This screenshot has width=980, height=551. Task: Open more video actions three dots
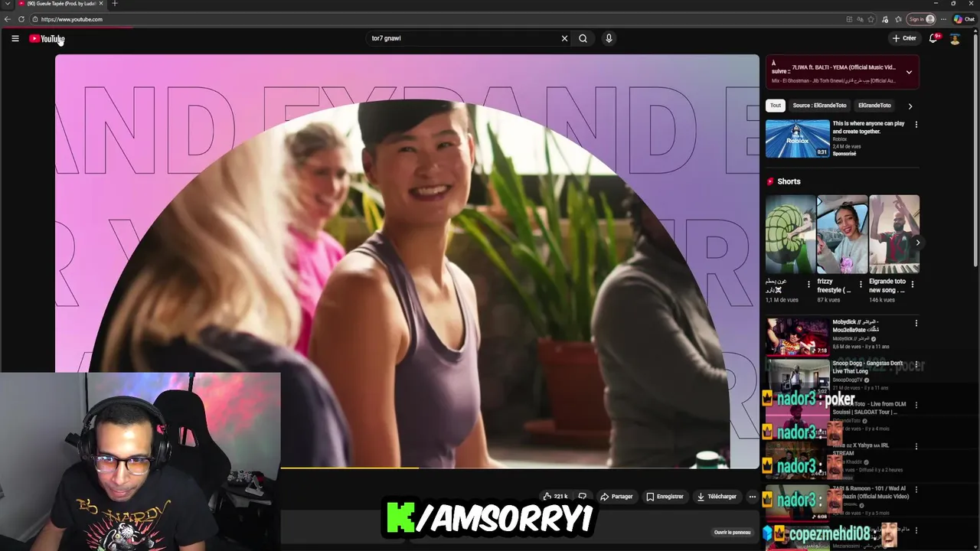pyautogui.click(x=752, y=497)
